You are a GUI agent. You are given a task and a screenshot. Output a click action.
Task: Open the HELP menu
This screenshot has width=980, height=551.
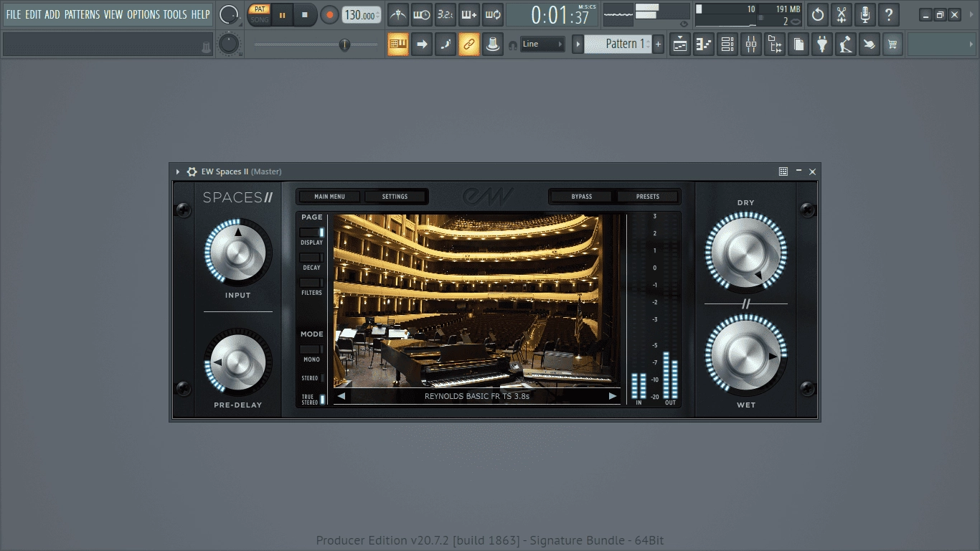coord(200,14)
